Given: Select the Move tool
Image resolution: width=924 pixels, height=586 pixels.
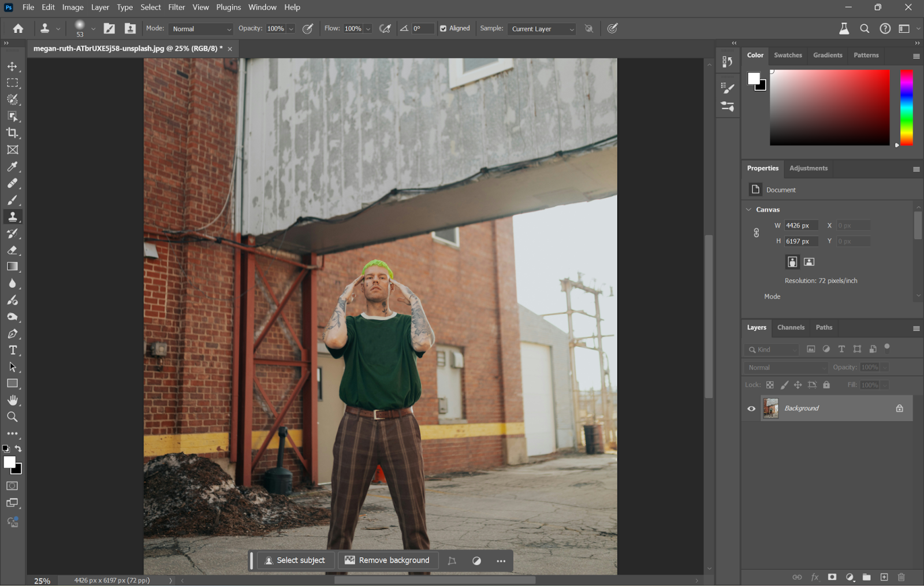Looking at the screenshot, I should point(12,66).
